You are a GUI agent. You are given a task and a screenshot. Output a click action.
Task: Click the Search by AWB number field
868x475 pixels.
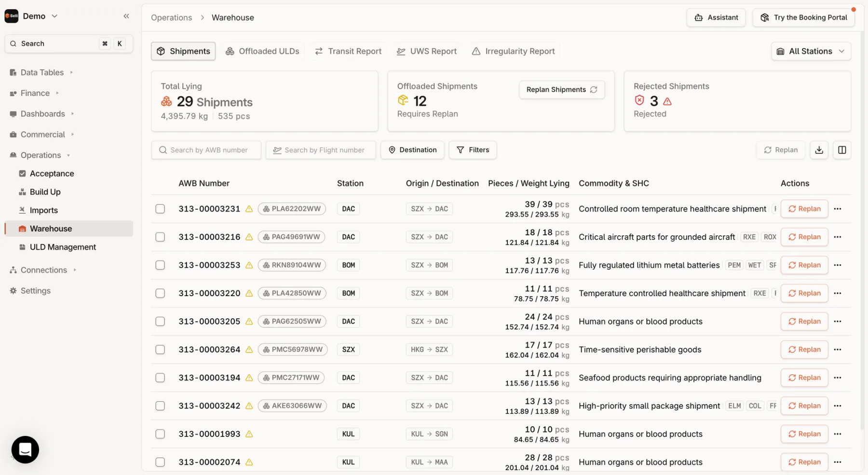pyautogui.click(x=206, y=150)
